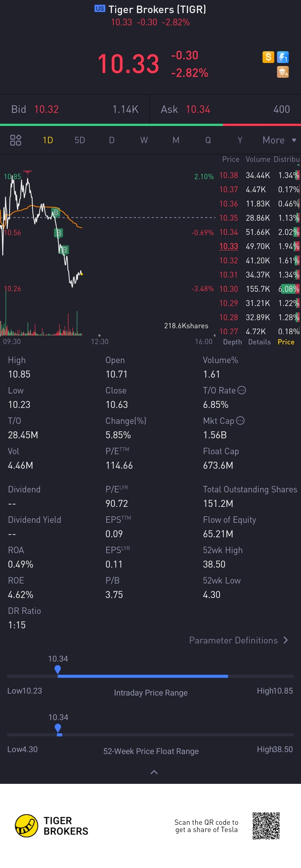This screenshot has width=301, height=868.
Task: Select the 10.30 price row with 155.7K
Action: 259,289
